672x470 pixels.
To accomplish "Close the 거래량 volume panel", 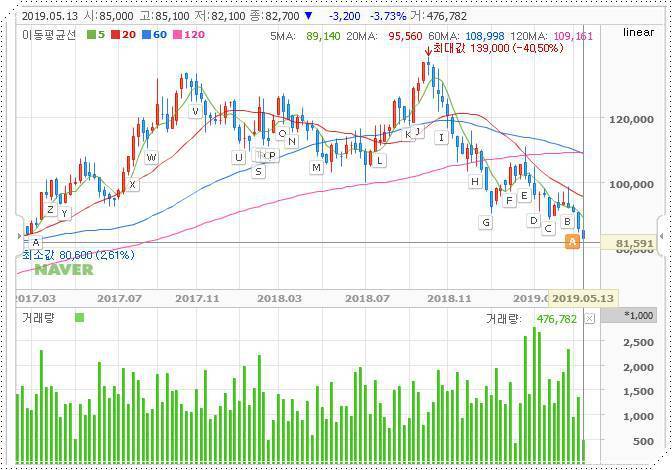I will (590, 318).
